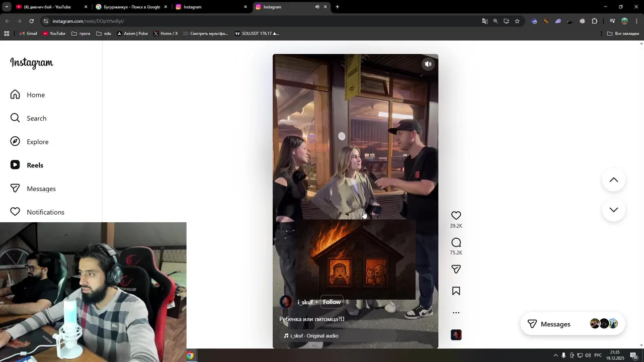Click the reel caption 'Ребенка или питомца?'
Image resolution: width=644 pixels, height=362 pixels.
pos(311,319)
